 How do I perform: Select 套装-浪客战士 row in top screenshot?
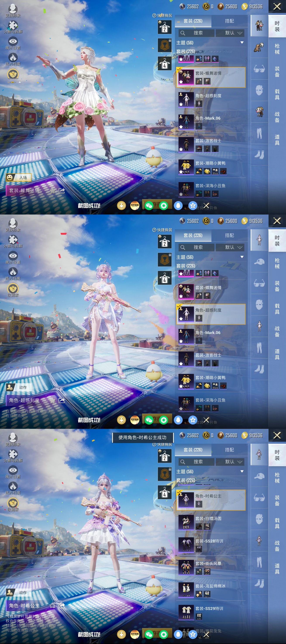211,145
